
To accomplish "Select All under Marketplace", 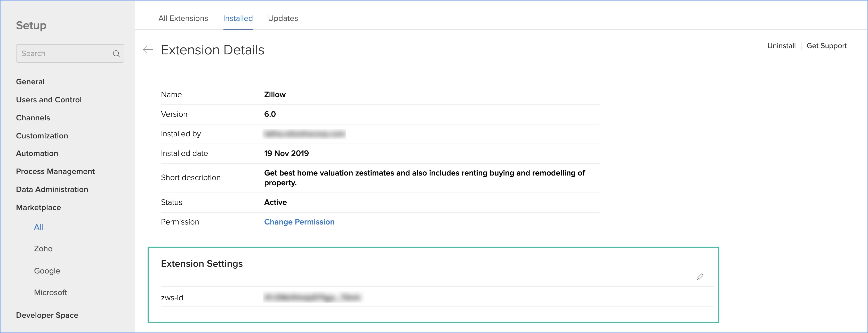I will tap(38, 227).
